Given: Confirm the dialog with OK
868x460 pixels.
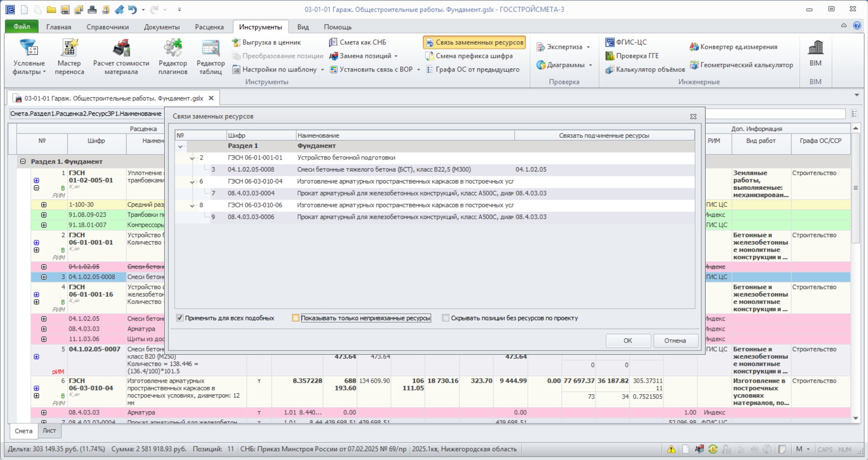Looking at the screenshot, I should 628,341.
